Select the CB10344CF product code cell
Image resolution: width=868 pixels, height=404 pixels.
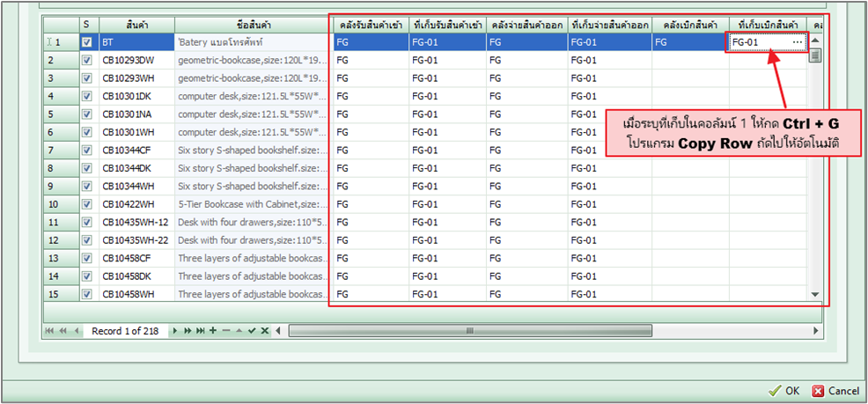(136, 151)
